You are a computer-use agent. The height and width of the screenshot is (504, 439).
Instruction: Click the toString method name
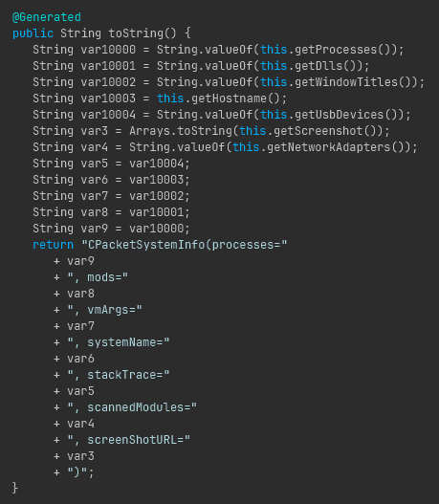click(x=136, y=33)
